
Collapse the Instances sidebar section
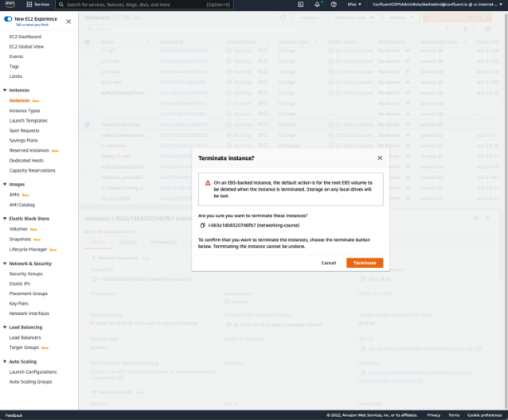[5, 90]
